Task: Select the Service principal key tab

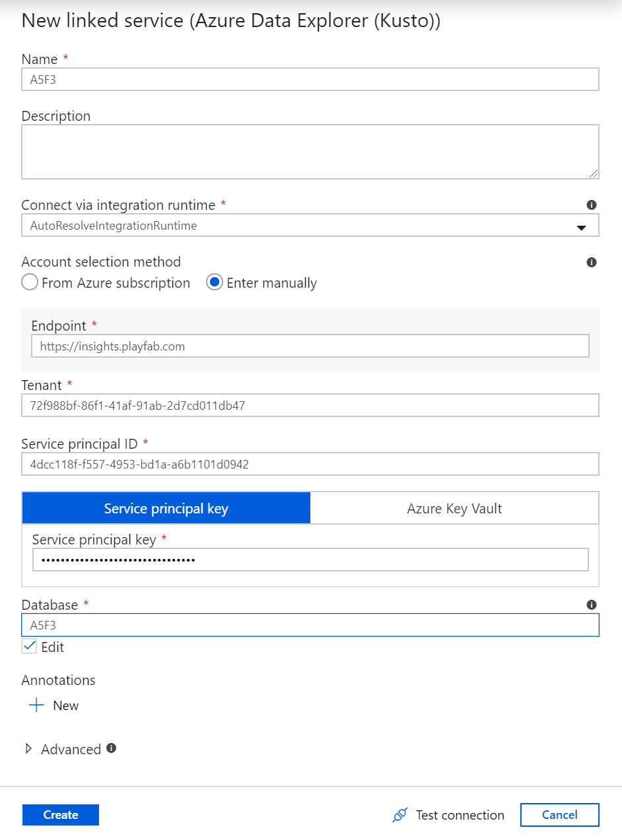Action: 166,508
